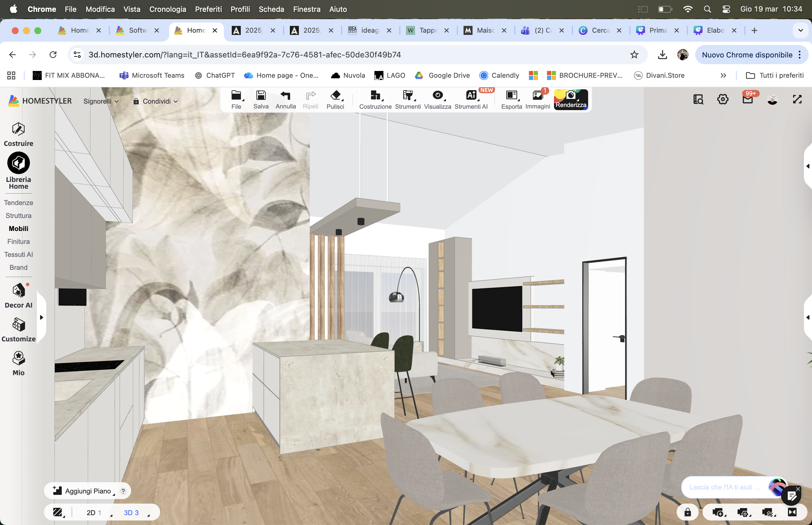Open the Customize sidebar tool
Image resolution: width=812 pixels, height=525 pixels.
click(18, 330)
